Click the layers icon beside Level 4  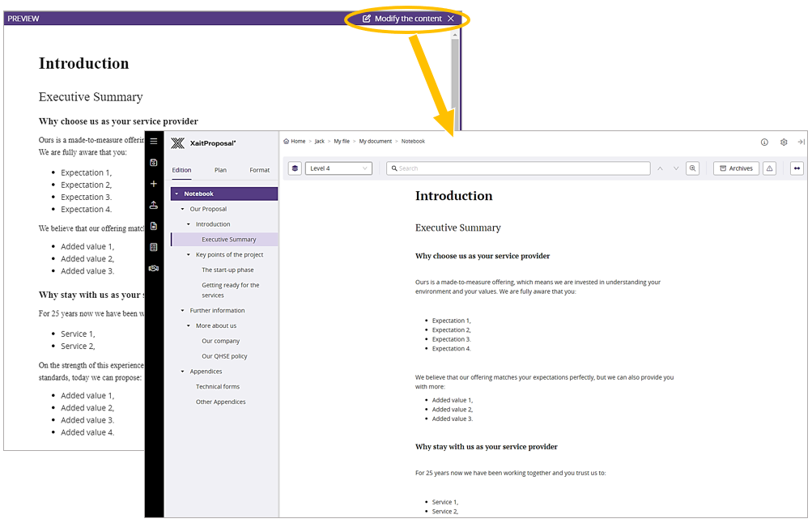[295, 168]
